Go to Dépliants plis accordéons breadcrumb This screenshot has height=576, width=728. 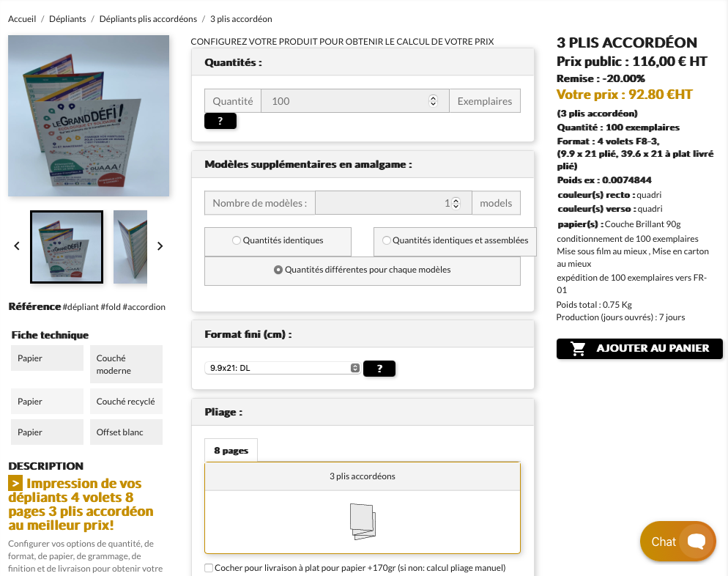pyautogui.click(x=148, y=19)
